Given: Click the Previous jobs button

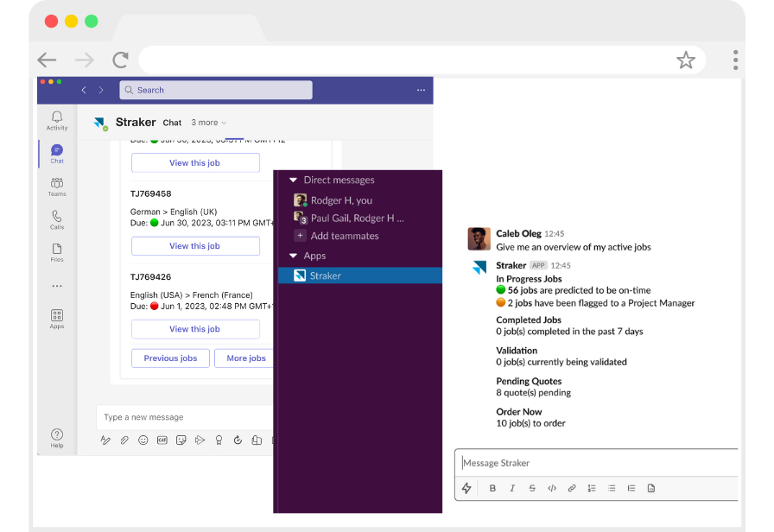Looking at the screenshot, I should 170,358.
